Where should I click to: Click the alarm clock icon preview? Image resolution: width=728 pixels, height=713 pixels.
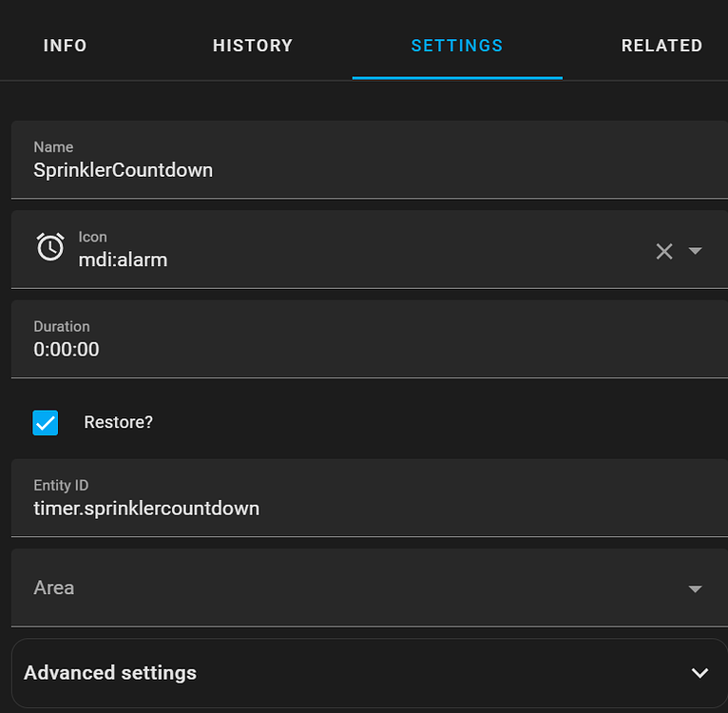click(50, 246)
